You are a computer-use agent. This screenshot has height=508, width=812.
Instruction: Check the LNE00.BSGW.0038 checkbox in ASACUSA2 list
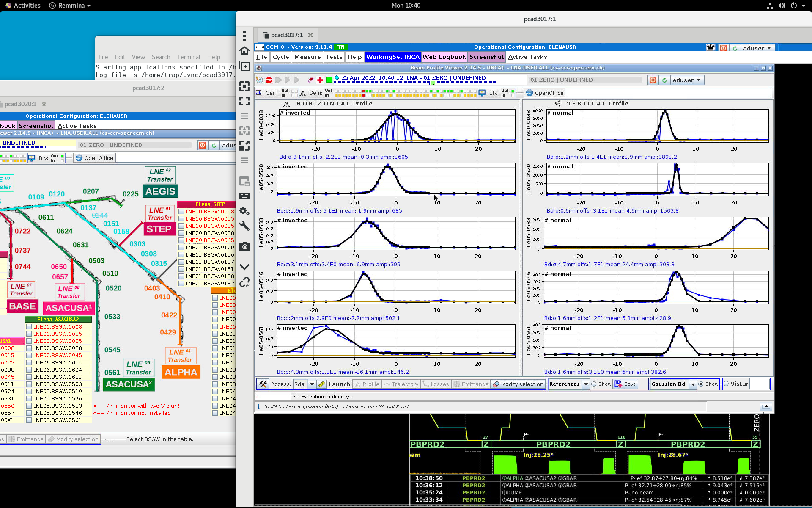click(29, 348)
